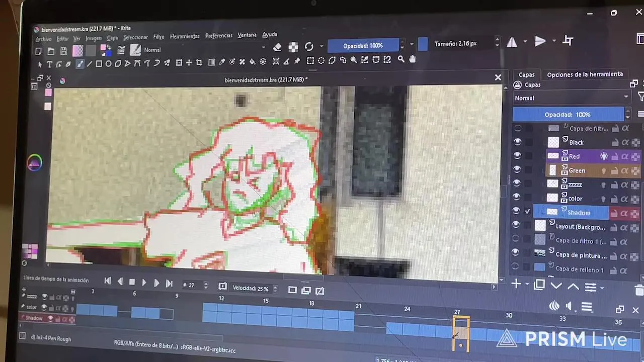The image size is (644, 362).
Task: Open the Filtro menu
Action: point(158,37)
